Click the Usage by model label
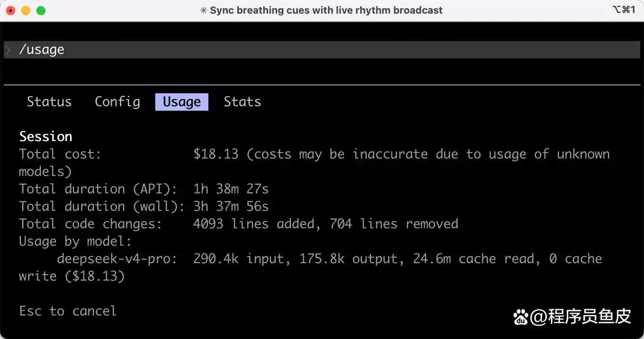This screenshot has height=339, width=644. click(76, 241)
